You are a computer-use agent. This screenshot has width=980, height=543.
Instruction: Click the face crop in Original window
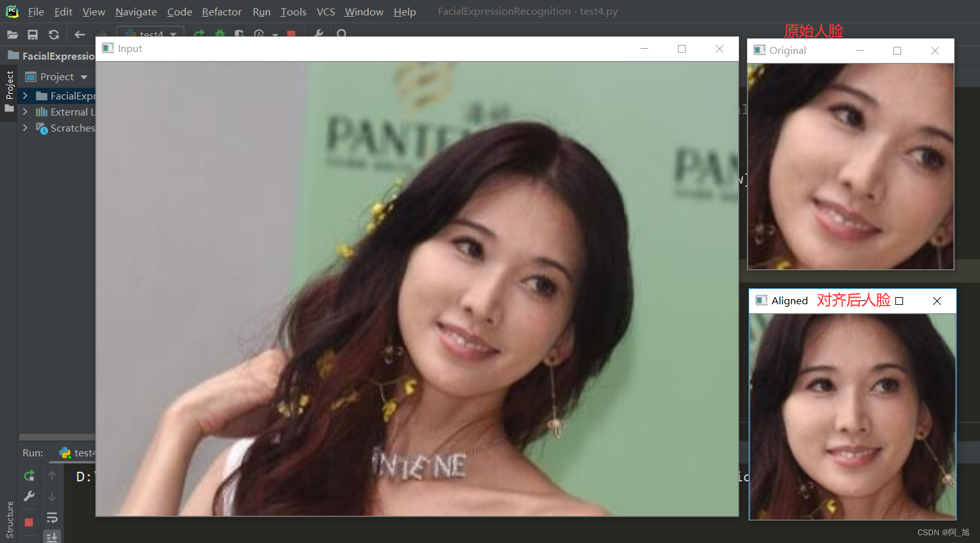850,166
